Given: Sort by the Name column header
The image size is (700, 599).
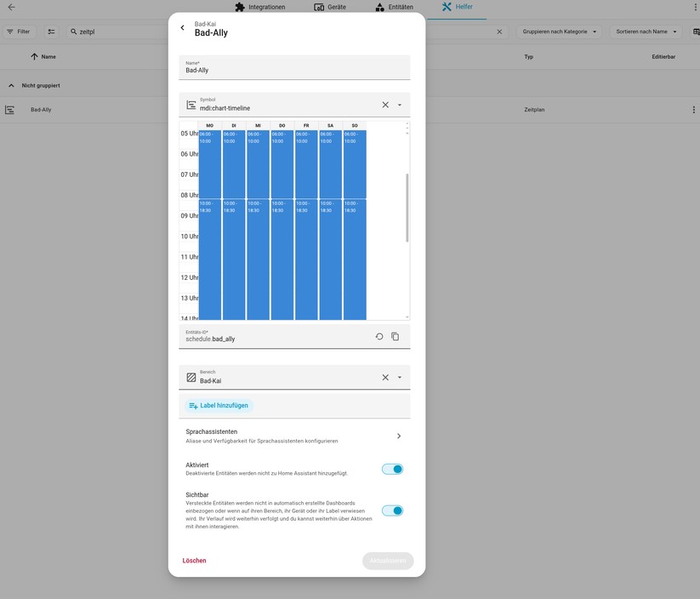Looking at the screenshot, I should point(43,57).
